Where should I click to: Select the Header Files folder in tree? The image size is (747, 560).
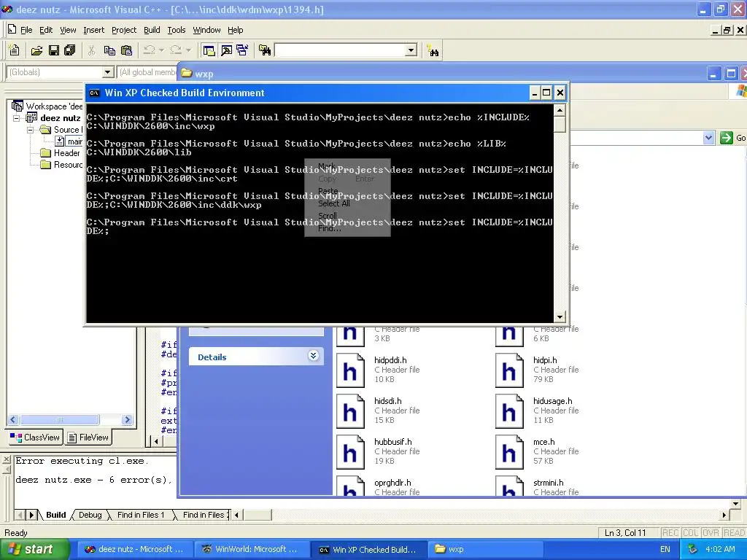click(x=61, y=153)
